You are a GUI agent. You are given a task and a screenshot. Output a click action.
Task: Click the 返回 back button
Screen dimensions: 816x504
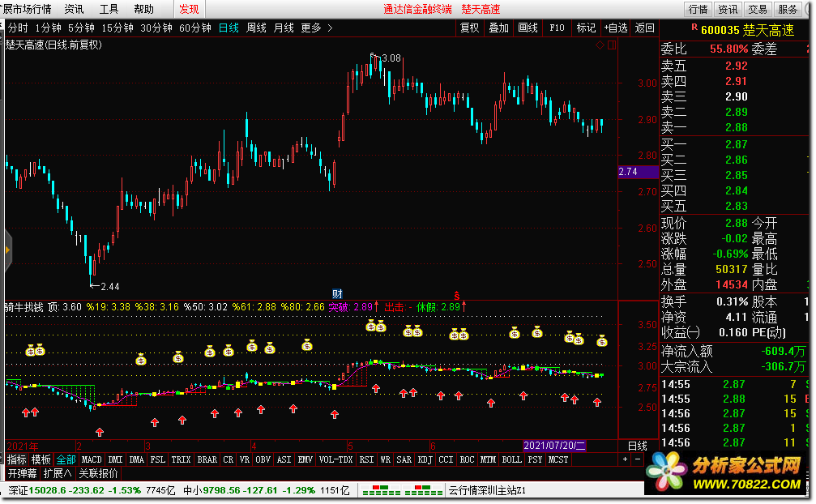(645, 28)
